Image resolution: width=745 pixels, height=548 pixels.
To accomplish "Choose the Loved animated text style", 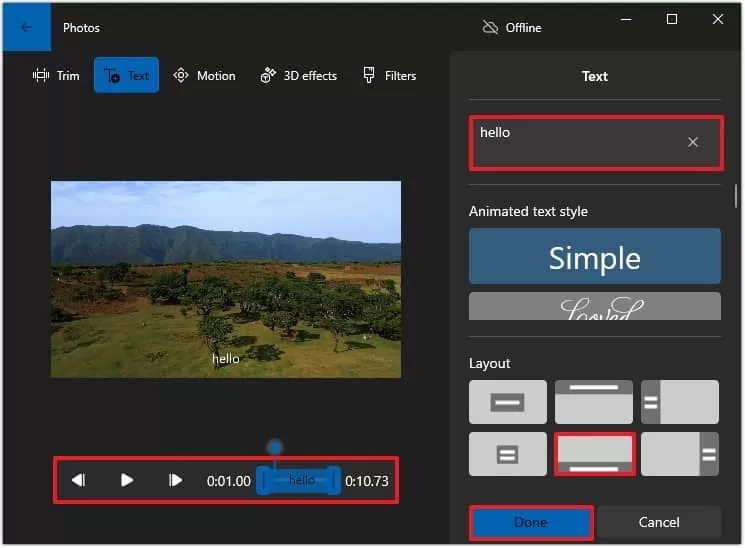I will pos(594,307).
